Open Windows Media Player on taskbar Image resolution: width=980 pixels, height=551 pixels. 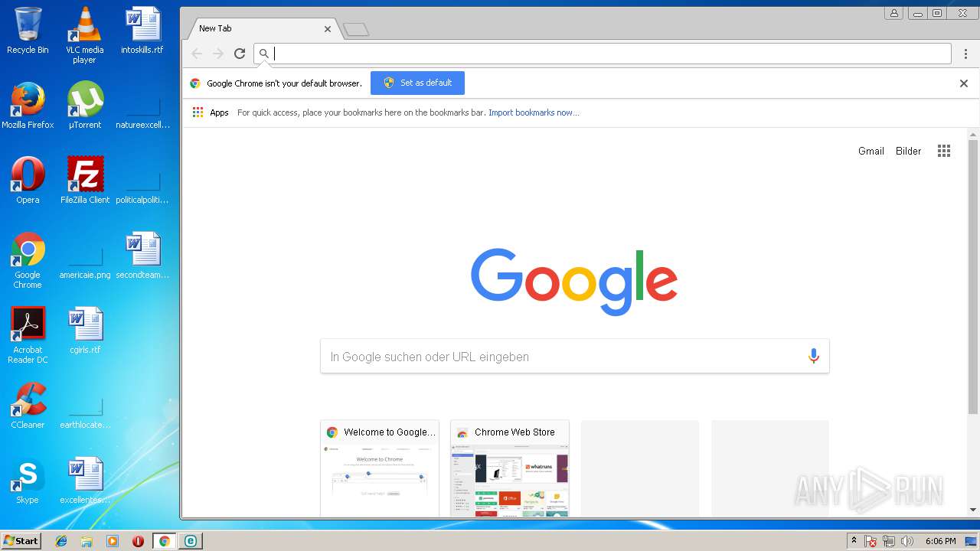tap(113, 541)
